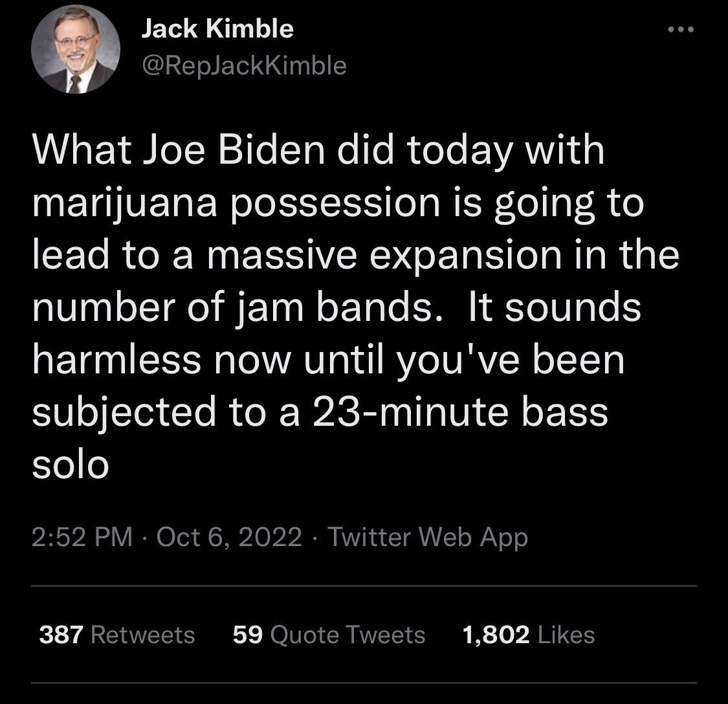Click the 2:52 PM timestamp
The width and height of the screenshot is (728, 704).
pos(82,537)
